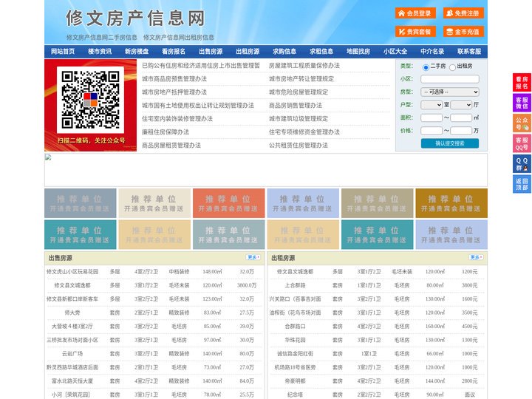
Task: Click the QR code banner image
Action: coord(91,105)
